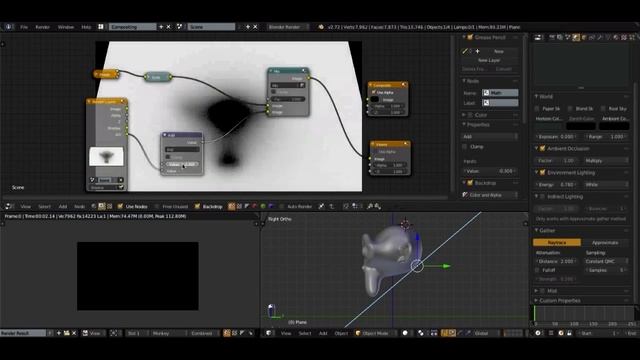This screenshot has width=640, height=360.
Task: Adjust the Value 0.308 field
Action: point(490,171)
